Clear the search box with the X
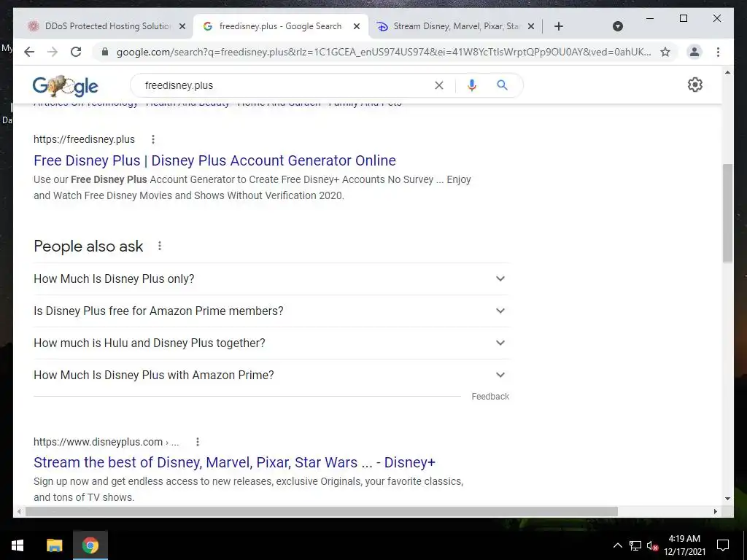The image size is (747, 560). click(438, 85)
